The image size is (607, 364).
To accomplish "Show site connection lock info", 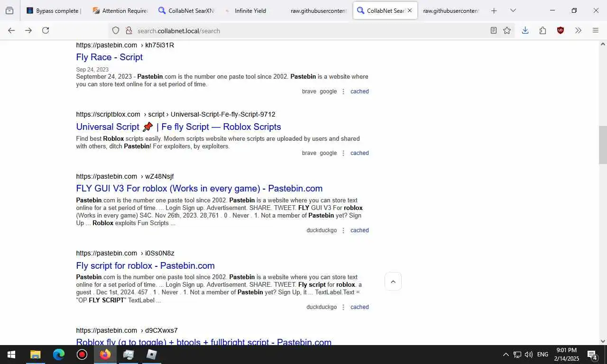I will tap(129, 30).
